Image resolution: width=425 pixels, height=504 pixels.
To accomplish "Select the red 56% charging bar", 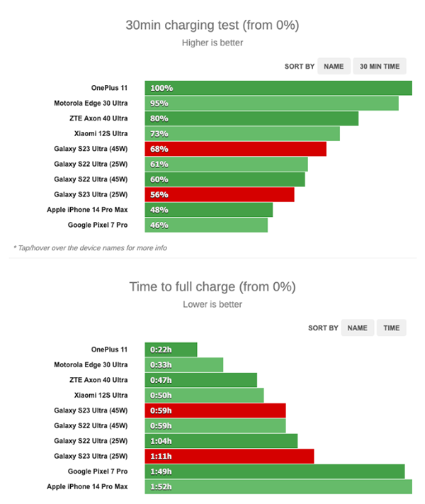I will pos(219,194).
